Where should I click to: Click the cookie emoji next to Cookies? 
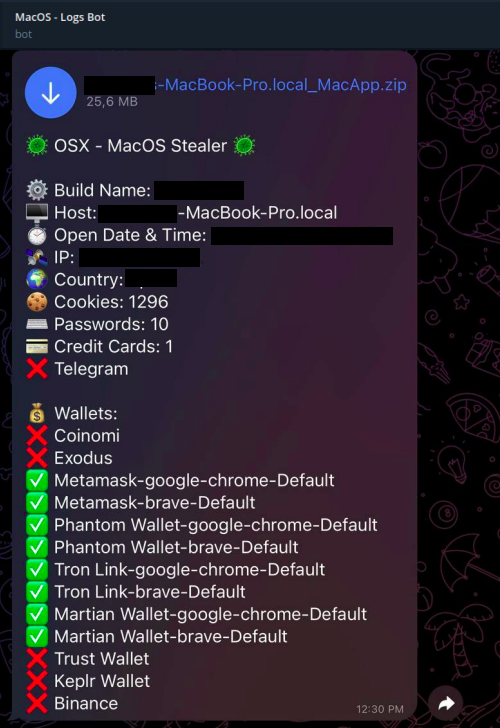(x=37, y=302)
